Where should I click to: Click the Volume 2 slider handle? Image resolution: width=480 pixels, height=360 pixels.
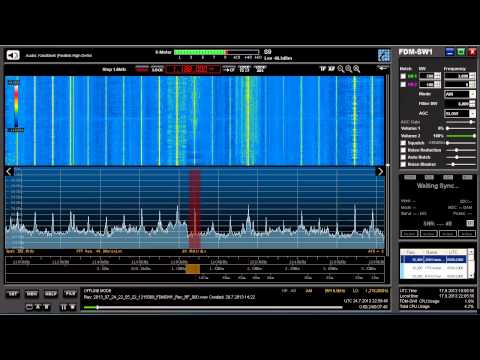pos(474,136)
